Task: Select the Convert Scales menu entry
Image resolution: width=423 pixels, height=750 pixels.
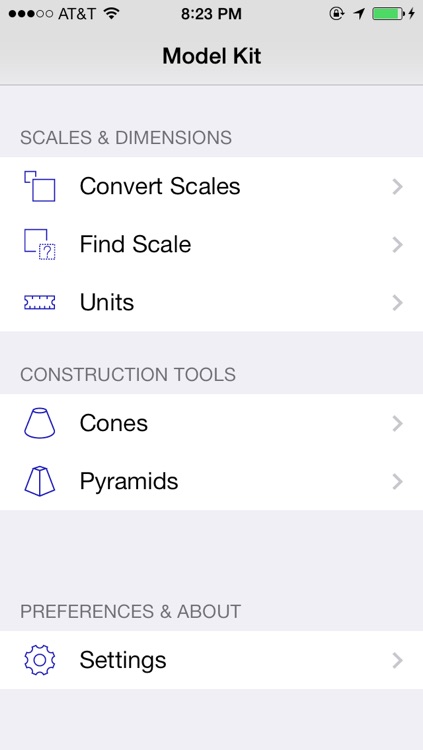Action: click(212, 186)
